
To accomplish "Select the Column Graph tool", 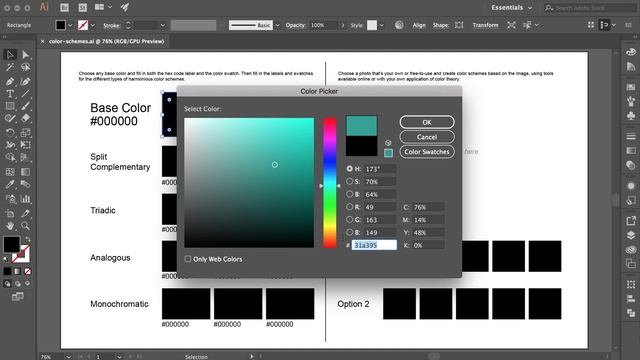I will (25, 199).
